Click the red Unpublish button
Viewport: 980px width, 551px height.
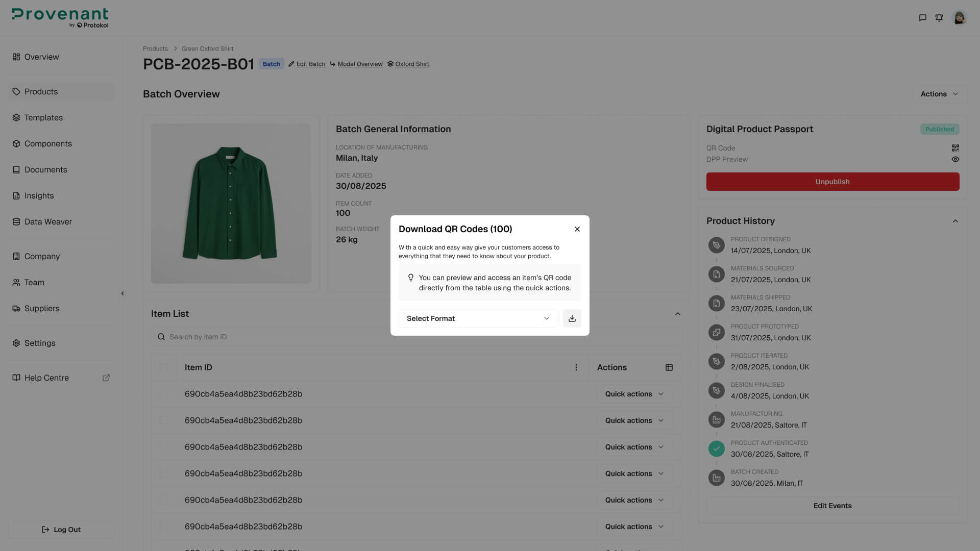pos(832,182)
